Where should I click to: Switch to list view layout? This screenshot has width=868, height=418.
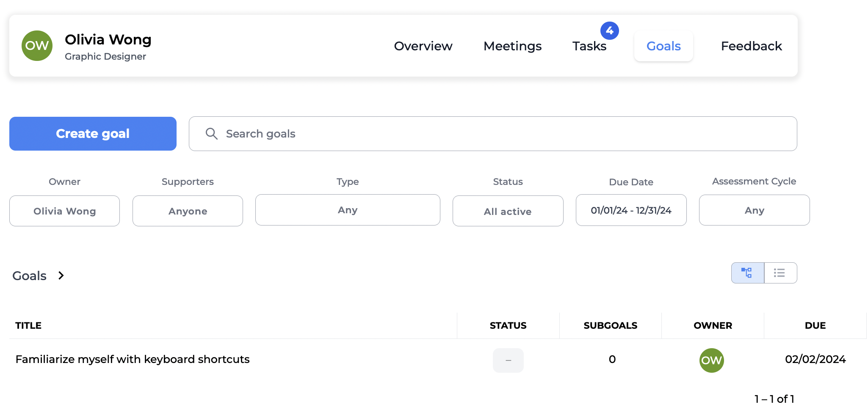click(780, 273)
